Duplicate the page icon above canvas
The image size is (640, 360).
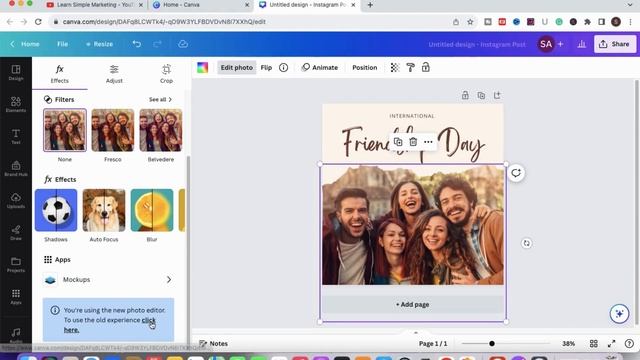pyautogui.click(x=481, y=96)
